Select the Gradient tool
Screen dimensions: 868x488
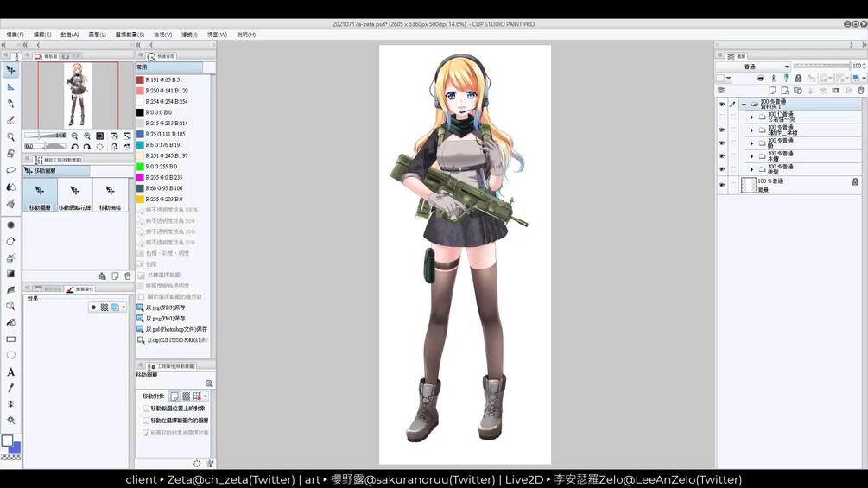[x=10, y=274]
